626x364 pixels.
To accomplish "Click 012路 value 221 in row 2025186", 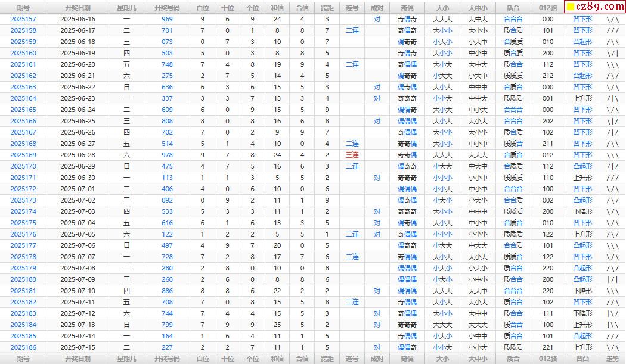I will [x=548, y=347].
